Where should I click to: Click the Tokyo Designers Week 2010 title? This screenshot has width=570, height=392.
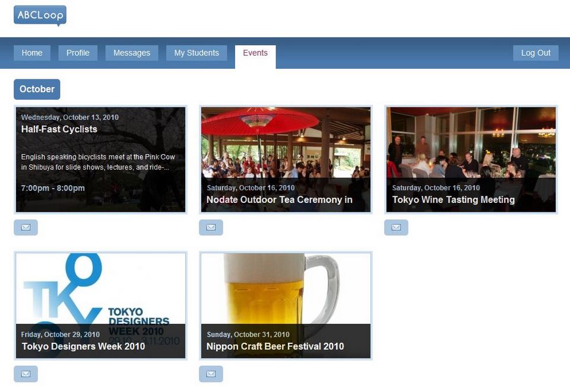pyautogui.click(x=83, y=346)
